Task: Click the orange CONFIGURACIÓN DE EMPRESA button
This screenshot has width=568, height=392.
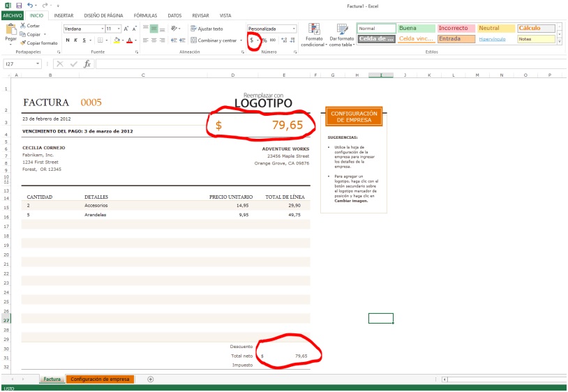Action: coord(354,116)
